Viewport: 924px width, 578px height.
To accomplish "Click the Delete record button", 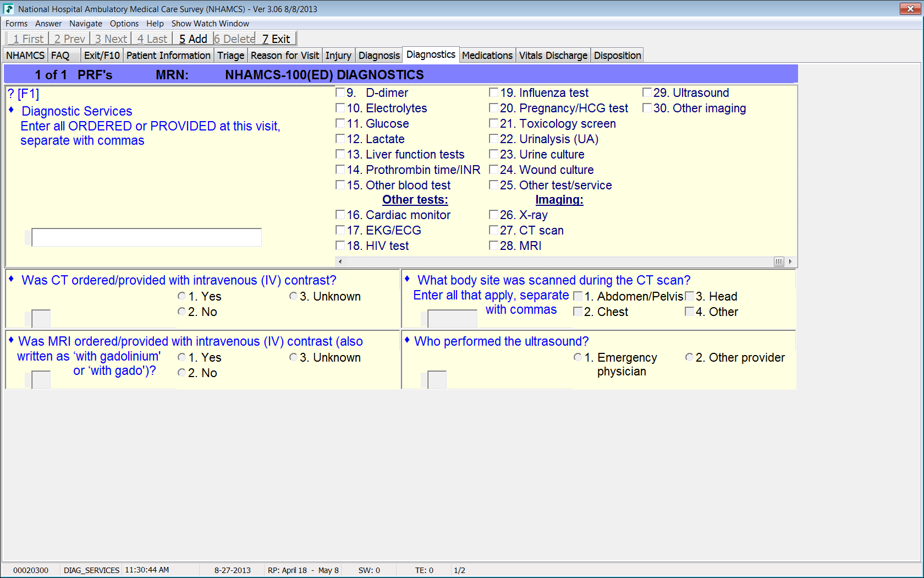I will 234,39.
